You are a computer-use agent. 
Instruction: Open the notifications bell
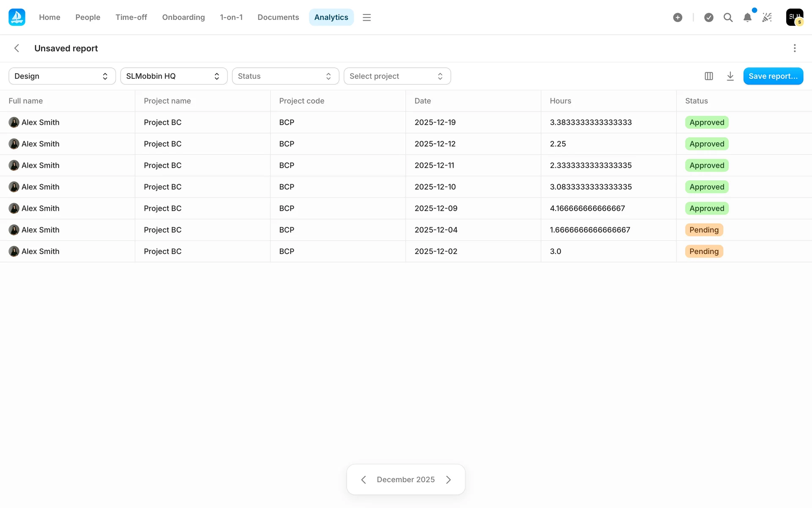pyautogui.click(x=747, y=17)
